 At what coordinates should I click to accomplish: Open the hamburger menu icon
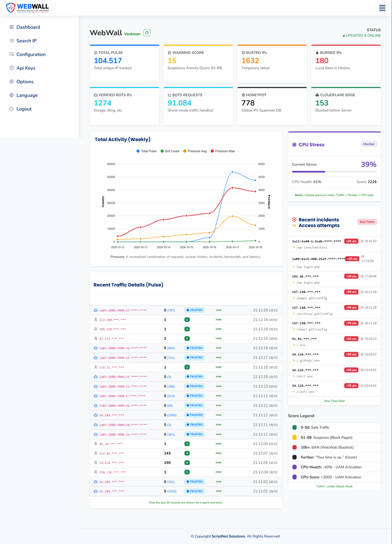[382, 8]
